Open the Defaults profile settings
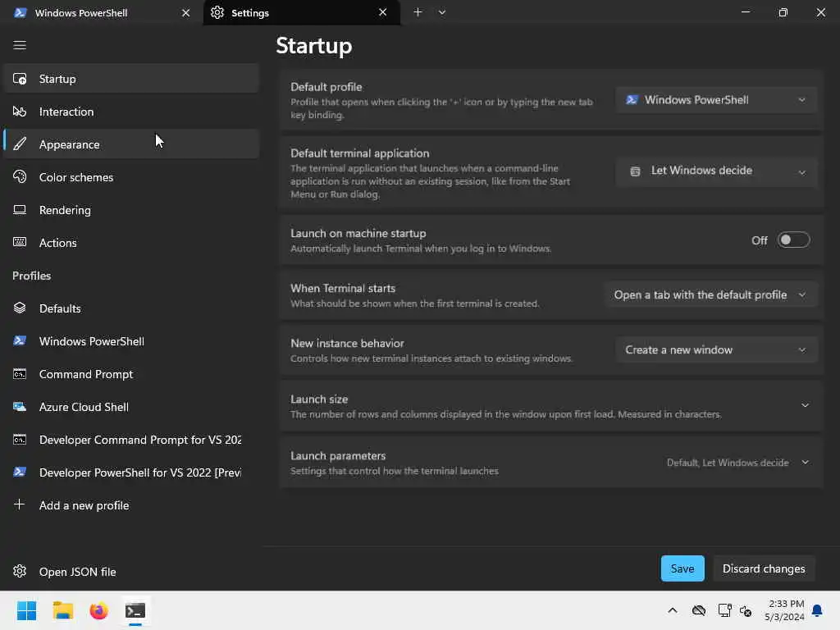 coord(131,308)
